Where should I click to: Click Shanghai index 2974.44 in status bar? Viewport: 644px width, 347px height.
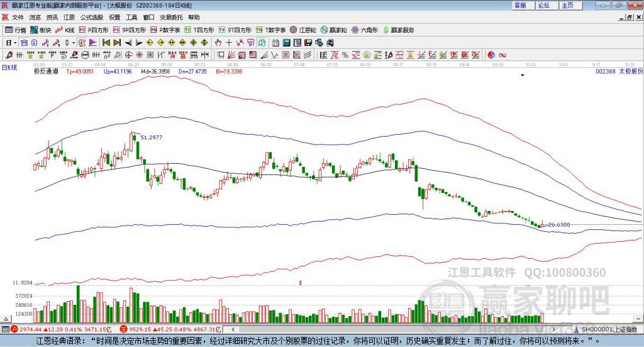pyautogui.click(x=30, y=329)
